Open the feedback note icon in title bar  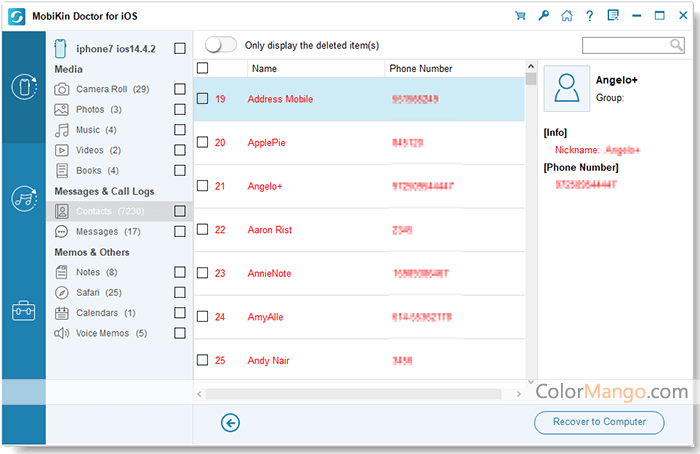pos(613,15)
